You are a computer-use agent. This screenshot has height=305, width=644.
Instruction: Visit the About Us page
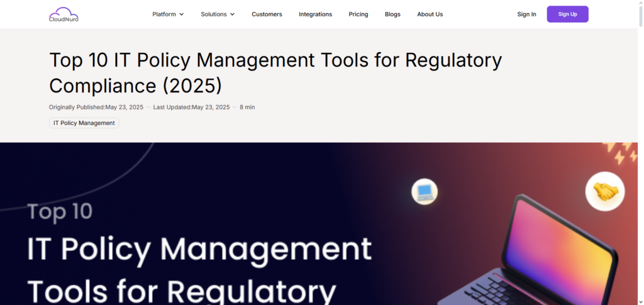[430, 14]
